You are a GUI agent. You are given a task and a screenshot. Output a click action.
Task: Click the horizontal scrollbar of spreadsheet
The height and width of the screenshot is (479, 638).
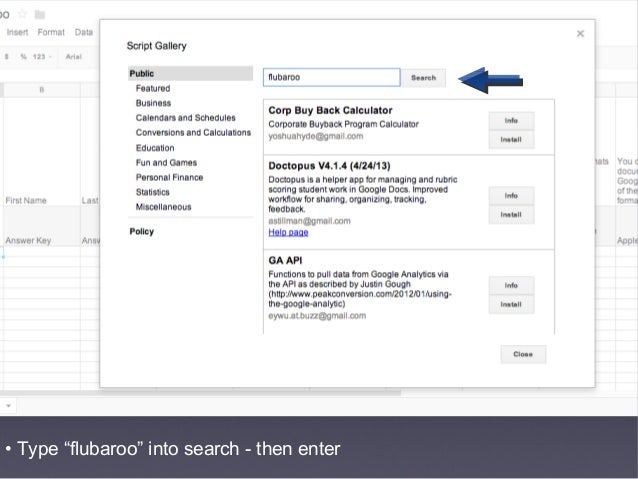coord(200,393)
